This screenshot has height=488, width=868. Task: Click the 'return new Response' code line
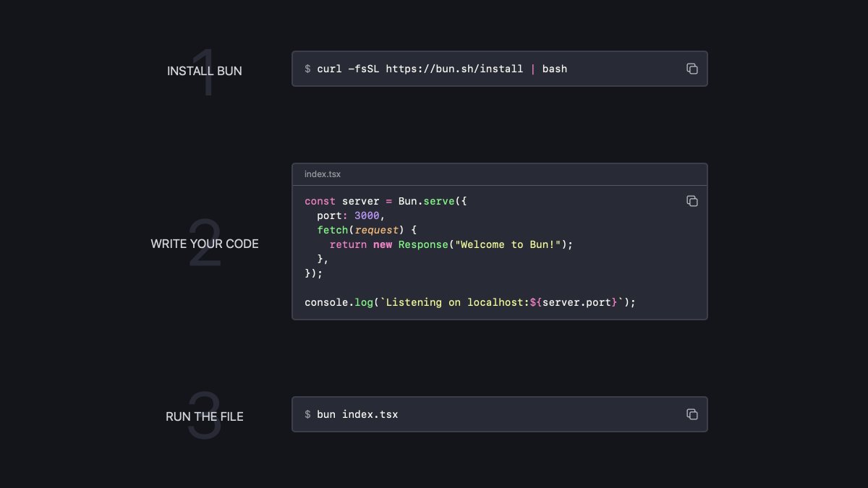[x=451, y=244]
